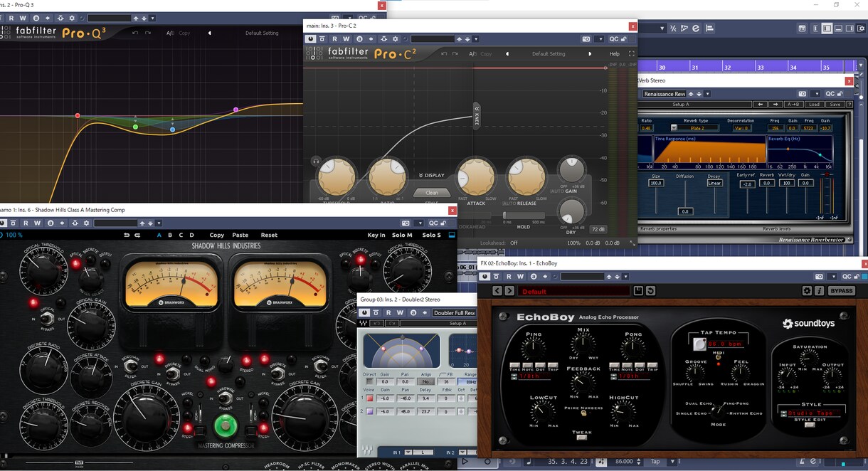Toggle the metronome click in transport bar
Screen dimensions: 868x471
(803, 461)
